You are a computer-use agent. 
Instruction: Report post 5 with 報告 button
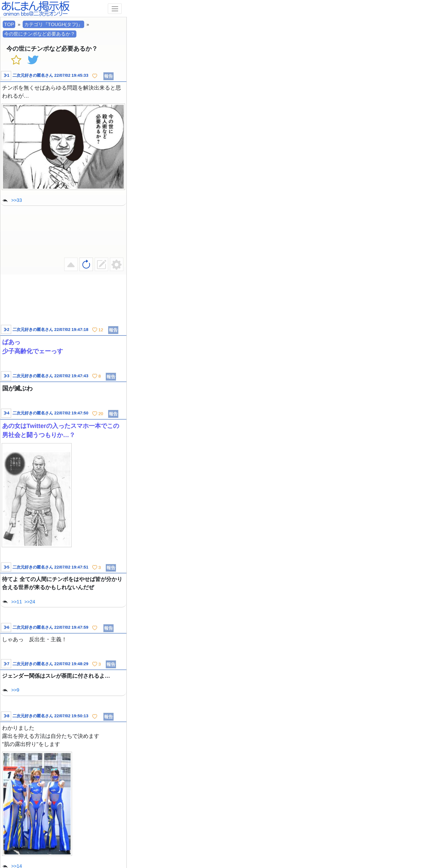pyautogui.click(x=111, y=568)
